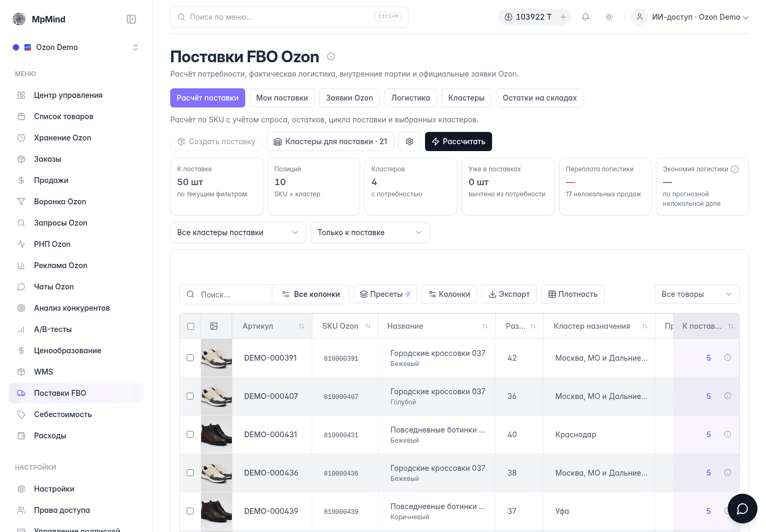Image resolution: width=766 pixels, height=532 pixels.
Task: Click the MpMind logo
Action: tap(19, 19)
